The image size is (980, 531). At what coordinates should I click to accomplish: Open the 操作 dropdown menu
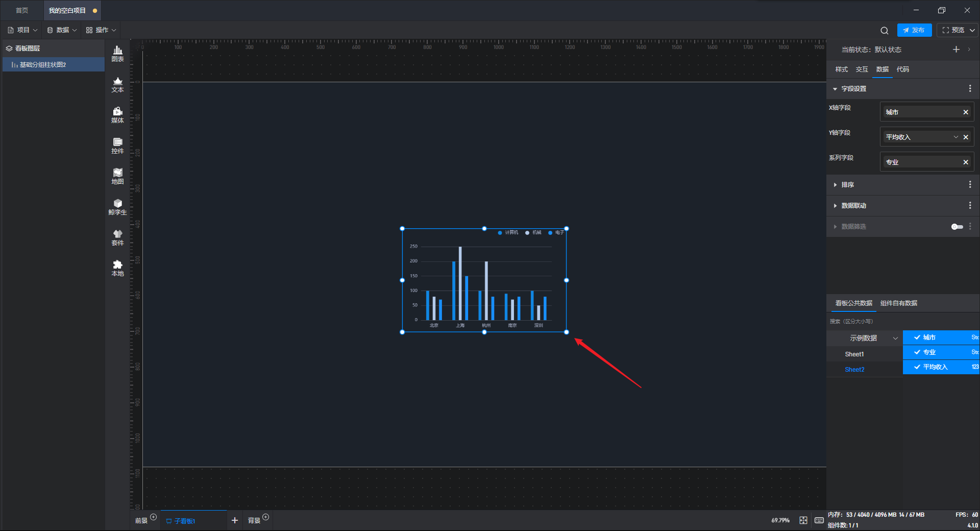(x=101, y=30)
